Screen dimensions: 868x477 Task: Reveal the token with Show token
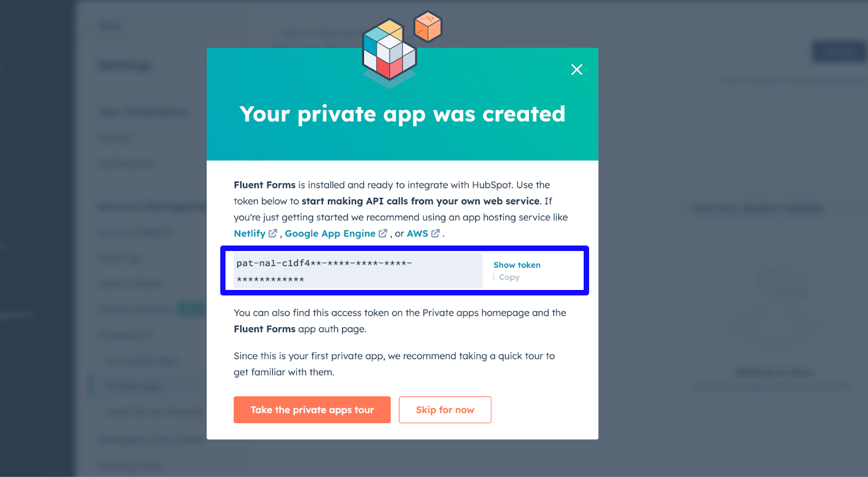pos(517,265)
